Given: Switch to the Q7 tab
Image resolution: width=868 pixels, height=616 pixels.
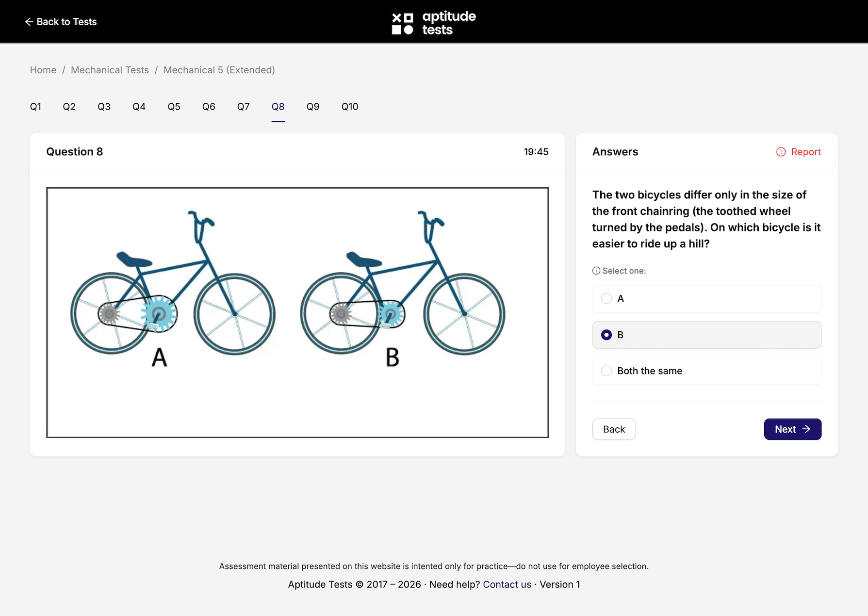Looking at the screenshot, I should (x=244, y=107).
